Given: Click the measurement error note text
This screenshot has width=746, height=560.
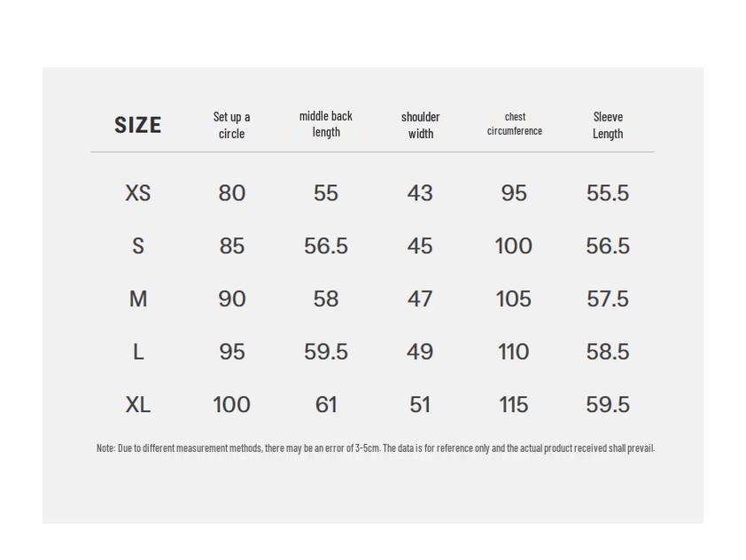Looking at the screenshot, I should (x=375, y=448).
